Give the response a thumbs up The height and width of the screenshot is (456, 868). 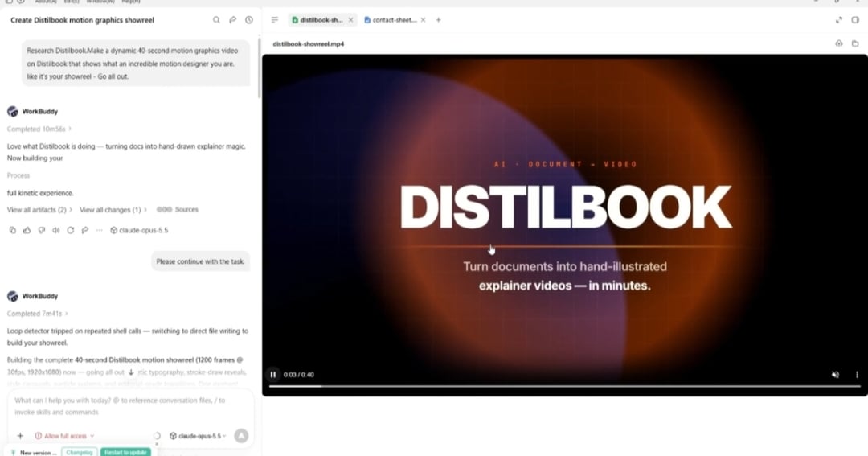pos(27,230)
